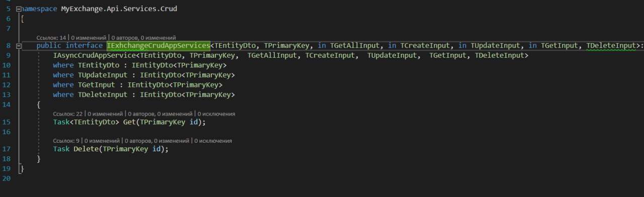Click line number 17 in the gutter

coord(7,149)
